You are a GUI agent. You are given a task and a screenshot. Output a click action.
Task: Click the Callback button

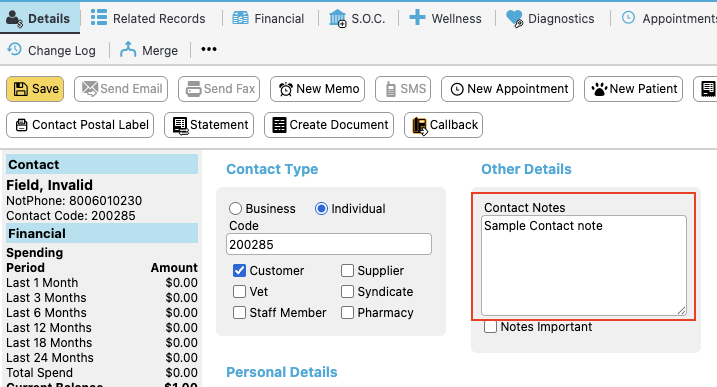444,125
